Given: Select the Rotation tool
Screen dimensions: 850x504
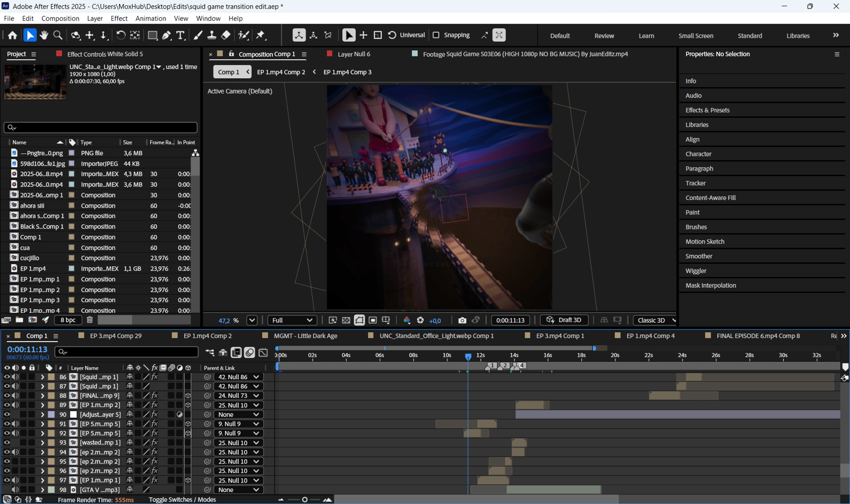Looking at the screenshot, I should pyautogui.click(x=121, y=35).
